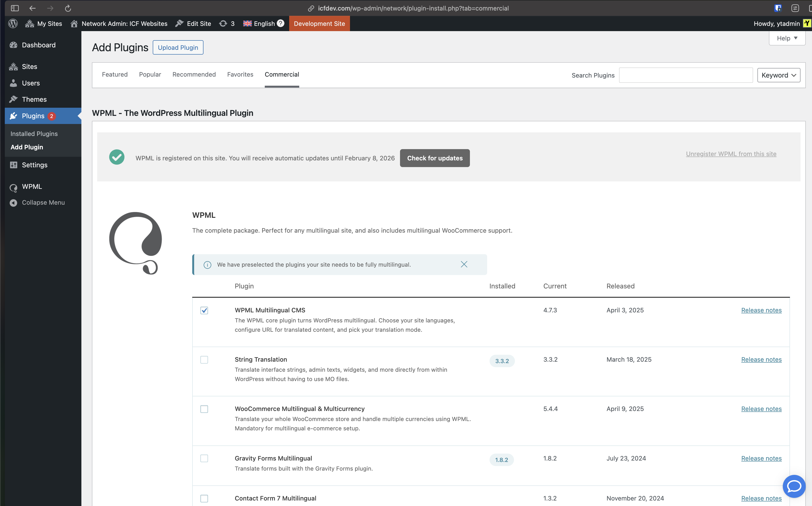Open Release notes for WooCommerce Multilingual

pos(761,409)
